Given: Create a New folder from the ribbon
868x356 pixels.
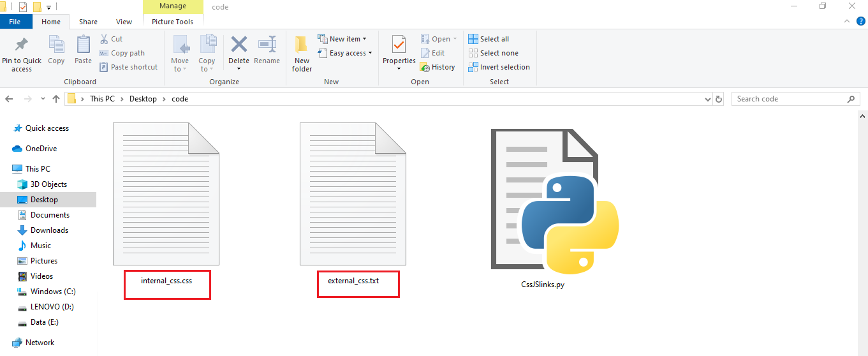Looking at the screenshot, I should tap(302, 54).
